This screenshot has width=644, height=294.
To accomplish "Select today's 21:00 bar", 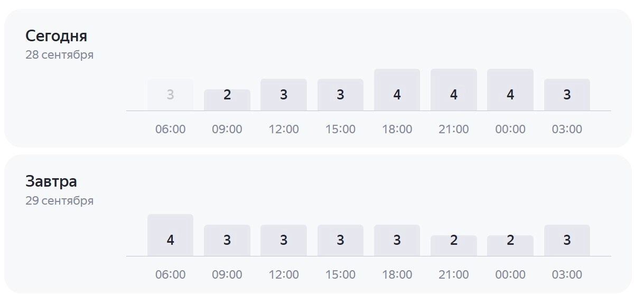I will (453, 90).
